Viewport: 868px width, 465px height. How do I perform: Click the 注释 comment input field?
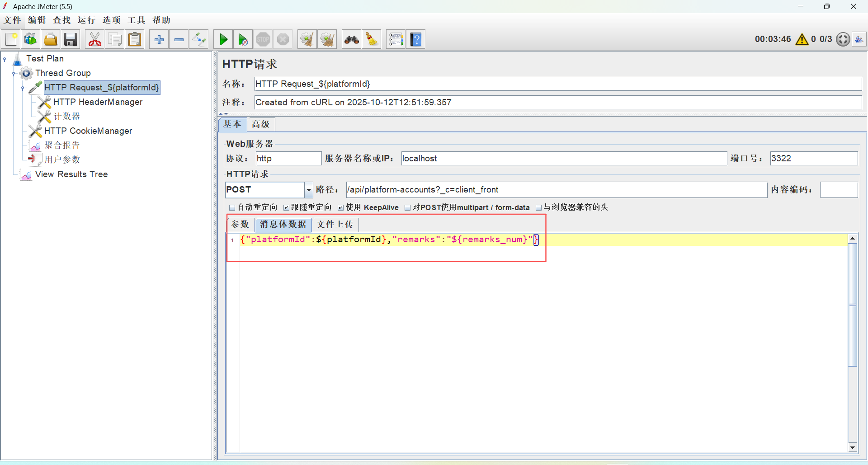(x=558, y=103)
